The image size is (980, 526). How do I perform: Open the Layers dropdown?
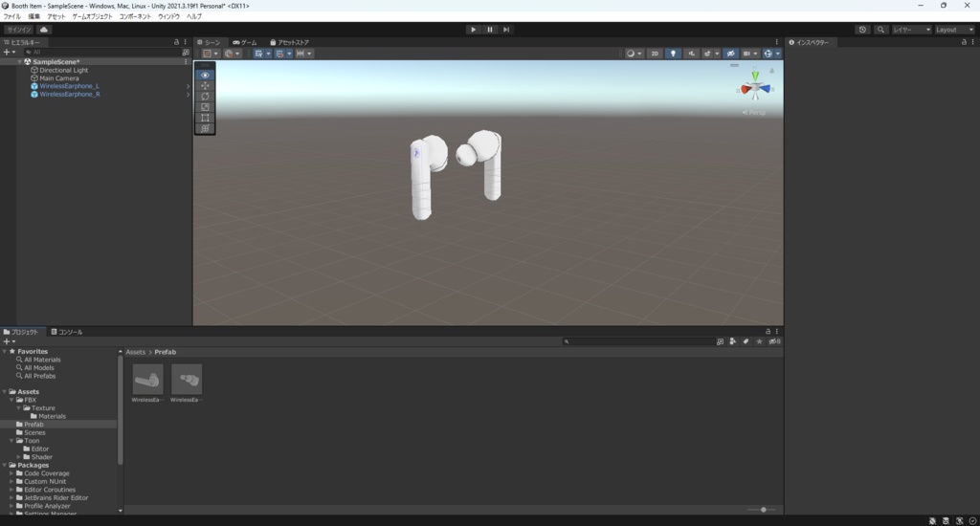click(911, 30)
